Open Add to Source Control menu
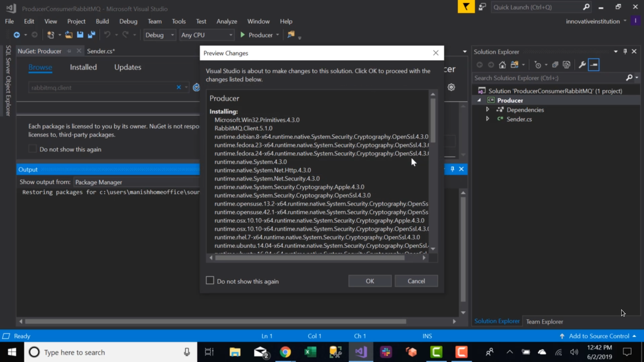The height and width of the screenshot is (362, 644). pos(597,336)
